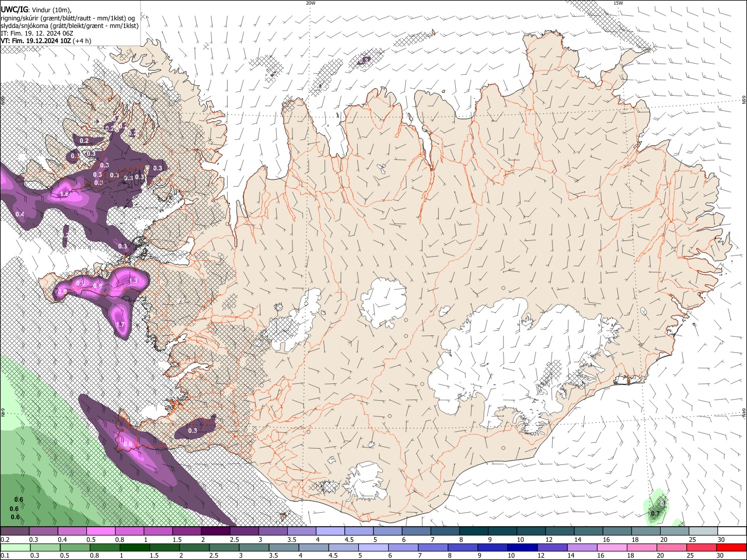Image resolution: width=747 pixels, height=560 pixels.
Task: Click the '64N' label on the right edge
Action: [x=744, y=412]
